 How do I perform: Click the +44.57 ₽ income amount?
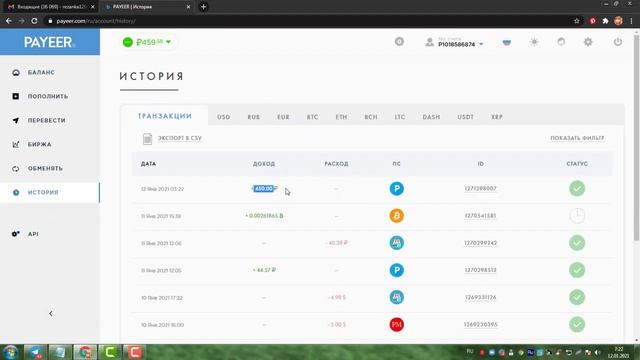pos(264,270)
